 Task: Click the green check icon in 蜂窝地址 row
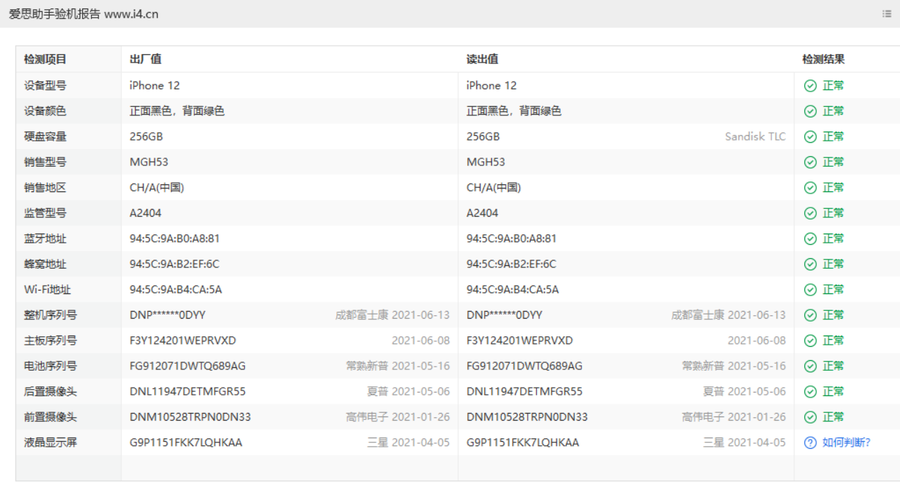[810, 264]
